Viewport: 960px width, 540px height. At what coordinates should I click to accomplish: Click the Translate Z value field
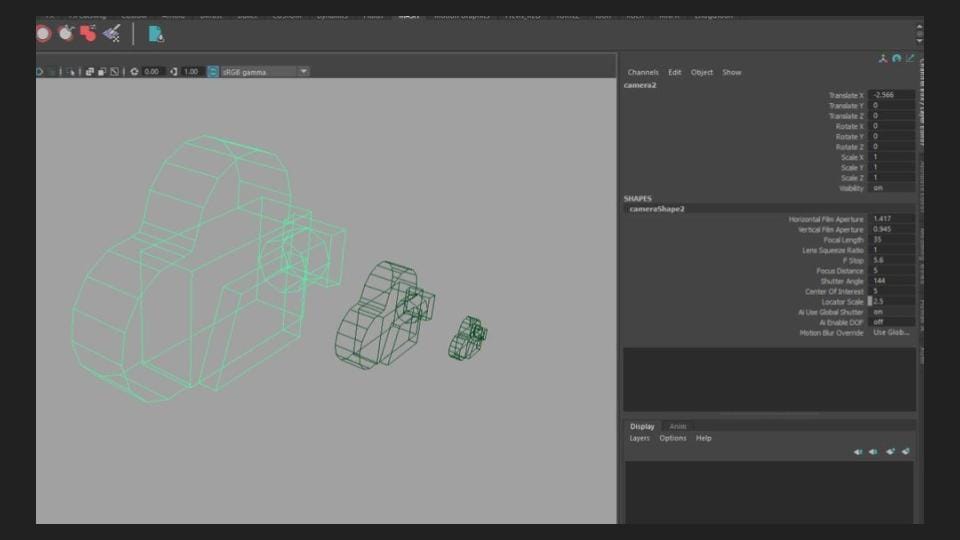891,116
